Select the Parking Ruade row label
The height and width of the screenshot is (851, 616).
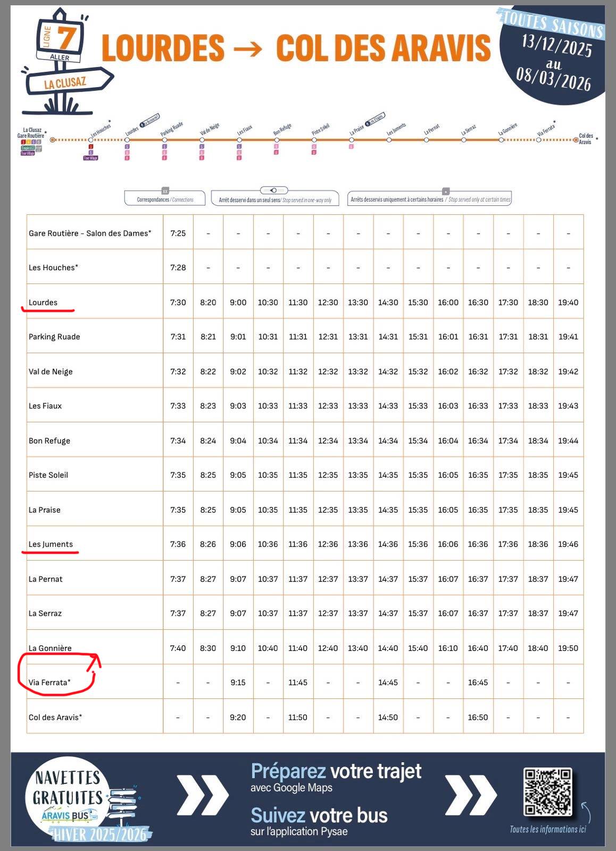click(54, 337)
